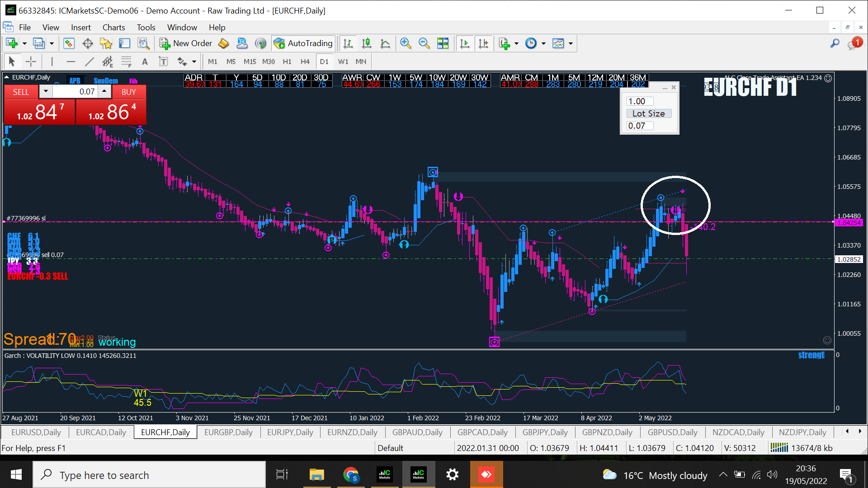
Task: Select the Crosshair cursor tool
Action: pos(31,61)
